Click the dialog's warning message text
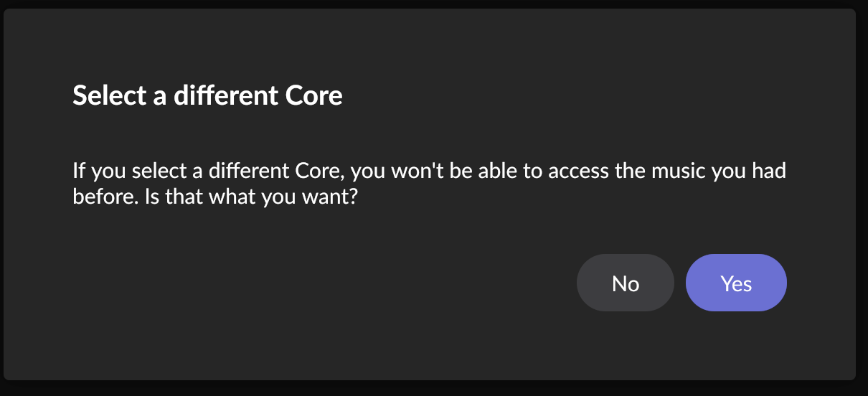 point(429,184)
